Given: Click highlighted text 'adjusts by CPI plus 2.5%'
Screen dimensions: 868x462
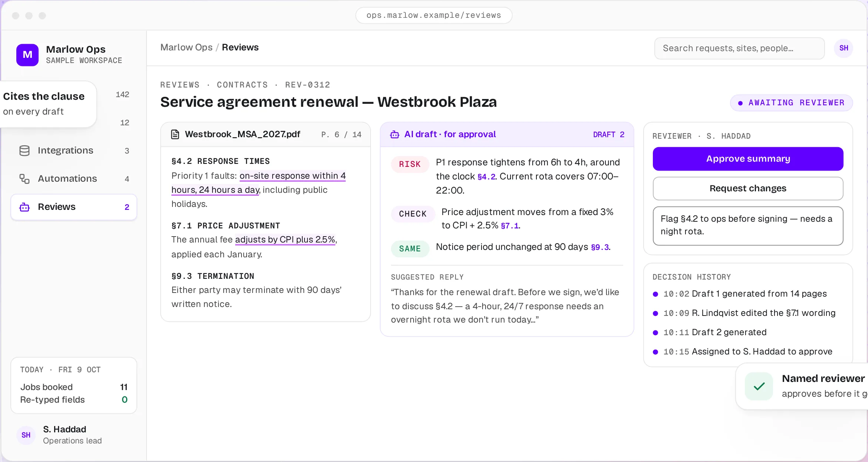Looking at the screenshot, I should click(x=285, y=240).
